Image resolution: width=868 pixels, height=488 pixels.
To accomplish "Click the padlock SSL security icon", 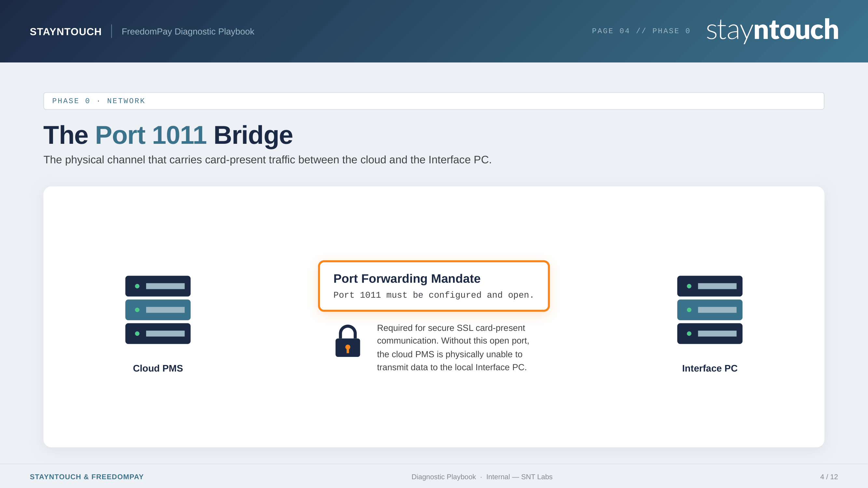I will click(x=347, y=341).
